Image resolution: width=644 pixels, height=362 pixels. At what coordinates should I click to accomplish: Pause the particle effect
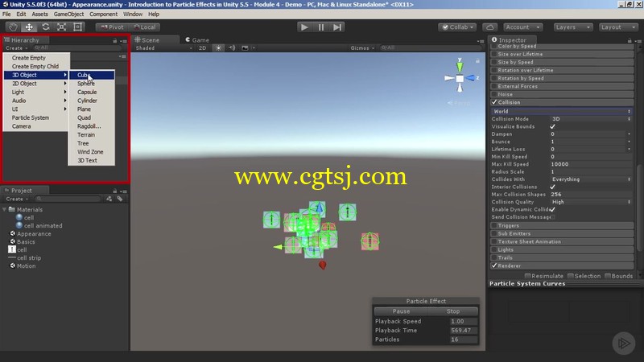(400, 311)
